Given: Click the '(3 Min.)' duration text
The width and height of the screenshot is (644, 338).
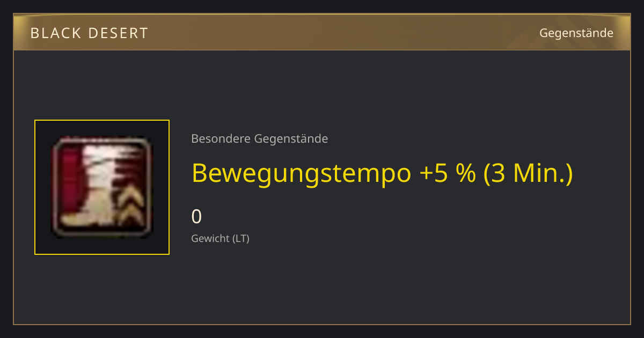Looking at the screenshot, I should (528, 173).
